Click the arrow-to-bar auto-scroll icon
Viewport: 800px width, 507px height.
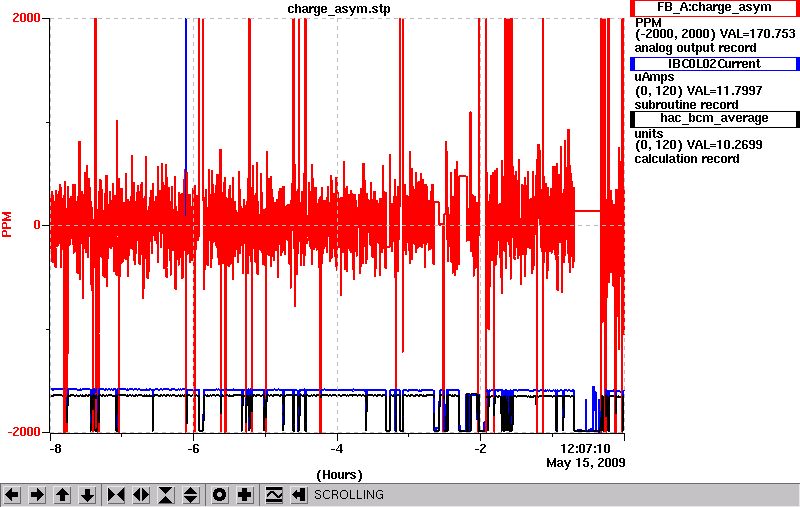click(x=299, y=495)
